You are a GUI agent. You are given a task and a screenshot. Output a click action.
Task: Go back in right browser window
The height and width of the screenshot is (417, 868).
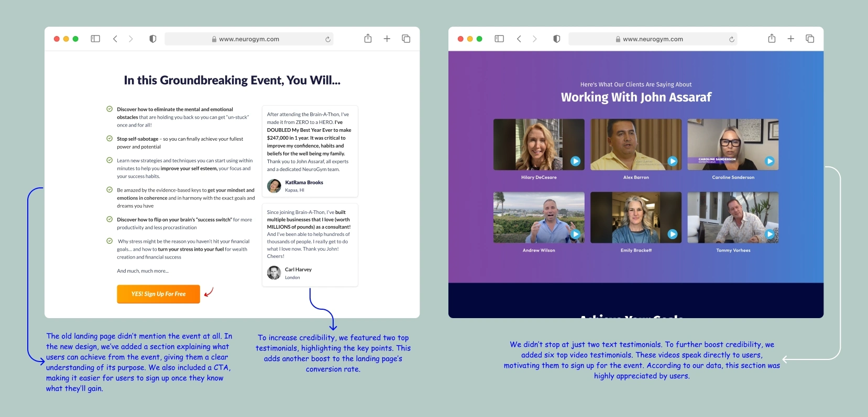coord(519,39)
